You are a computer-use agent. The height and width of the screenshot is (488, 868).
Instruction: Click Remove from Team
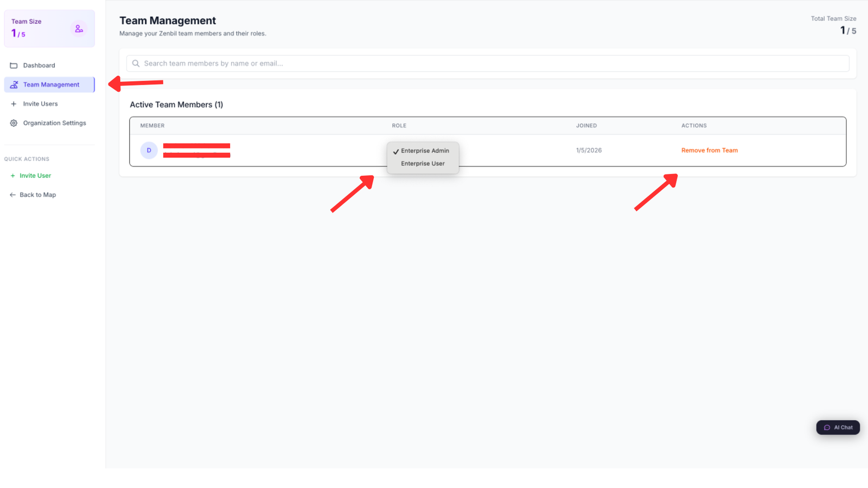[710, 150]
